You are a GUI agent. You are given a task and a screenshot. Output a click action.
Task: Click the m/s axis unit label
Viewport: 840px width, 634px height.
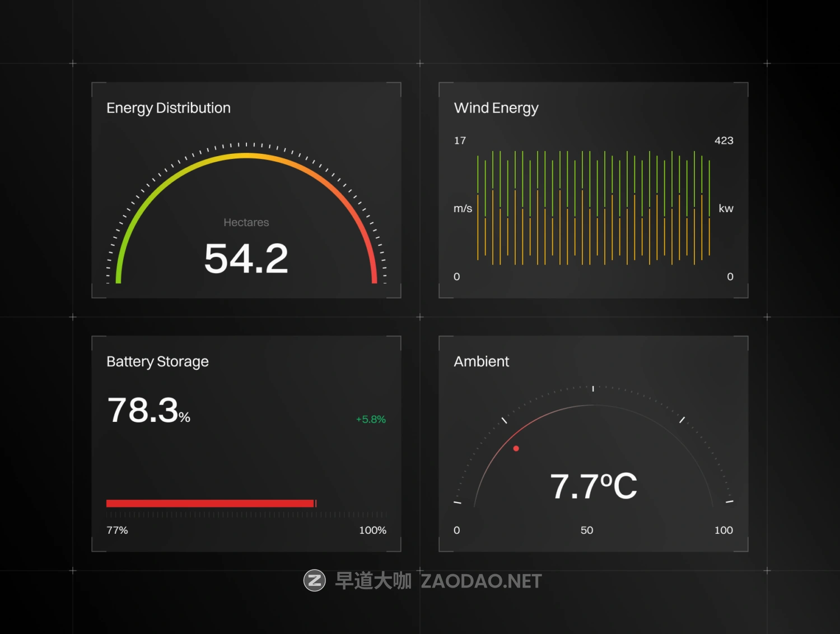pos(463,209)
